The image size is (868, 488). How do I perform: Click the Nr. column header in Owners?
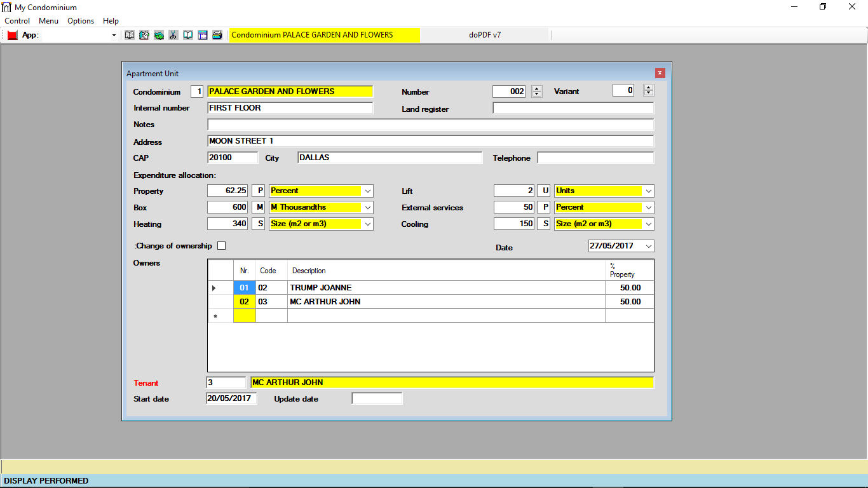click(245, 271)
